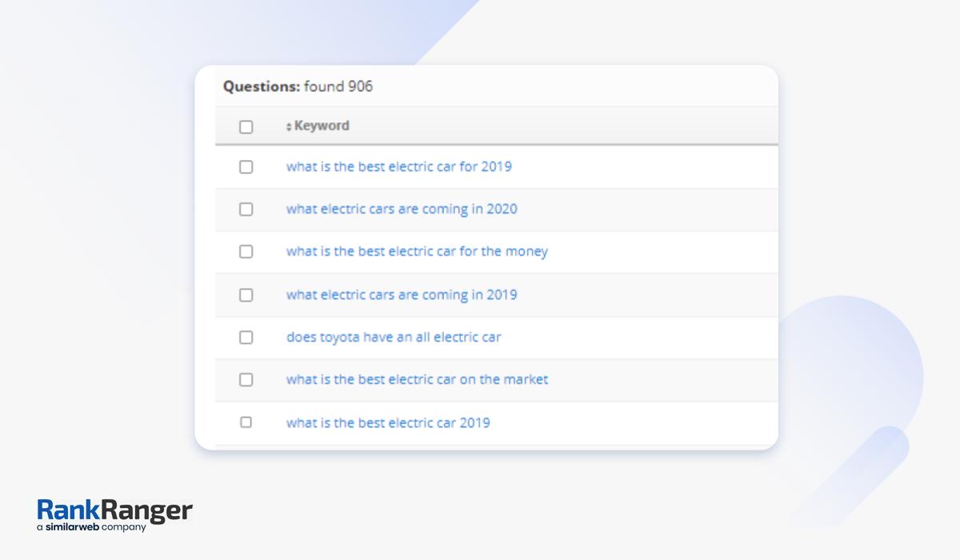Mark checkbox for 'best electric car on the market'
This screenshot has width=960, height=560.
pyautogui.click(x=246, y=379)
